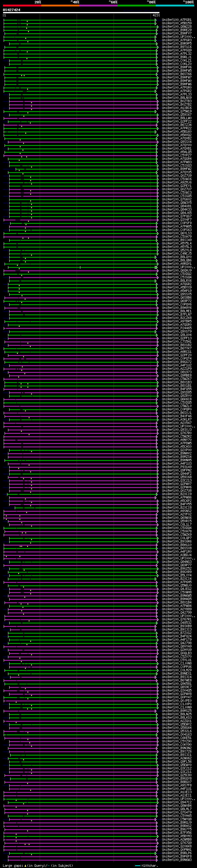
Task: Select hit label UniRef100_A4F1U2
Action: (177, 365)
